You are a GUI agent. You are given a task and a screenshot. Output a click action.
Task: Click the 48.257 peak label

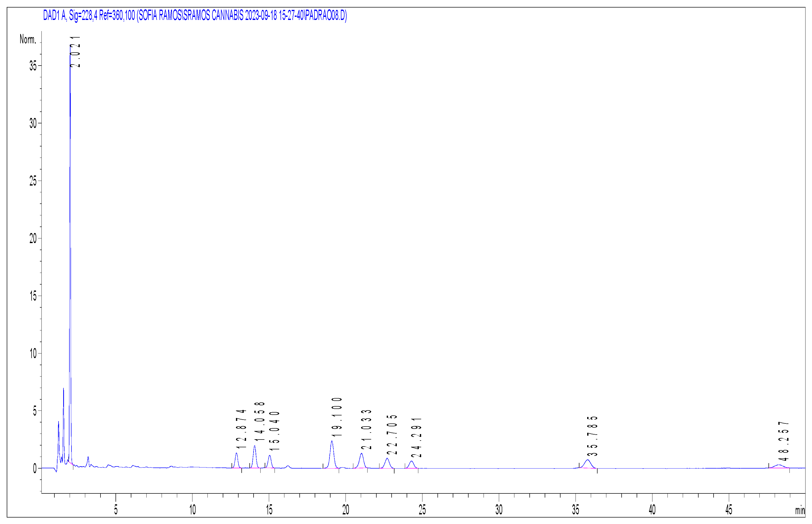pos(784,441)
